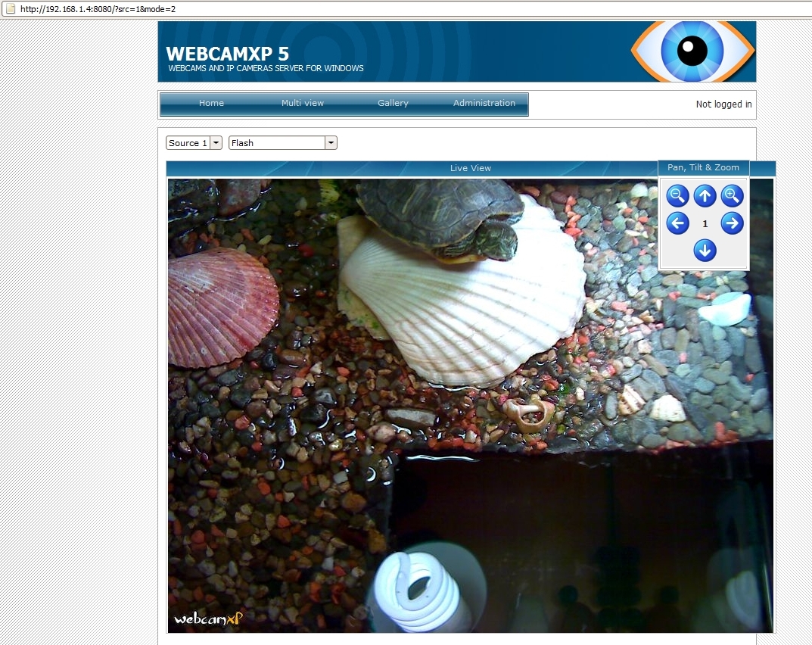
Task: Click the live webcam video feed
Action: 470,406
